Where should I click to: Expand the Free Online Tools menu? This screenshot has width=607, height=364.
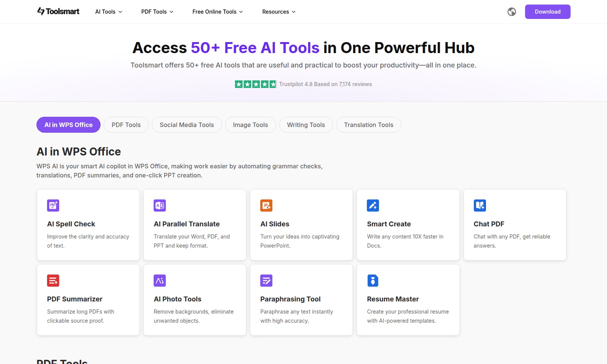[x=217, y=12]
